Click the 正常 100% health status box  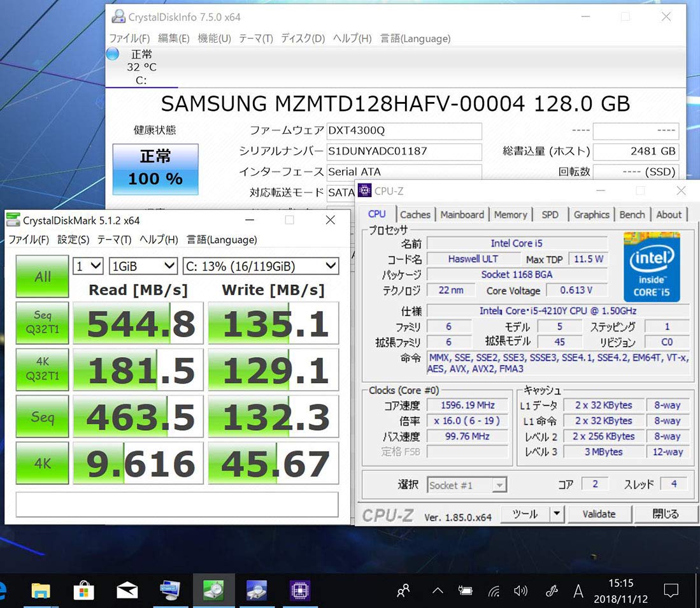point(155,169)
